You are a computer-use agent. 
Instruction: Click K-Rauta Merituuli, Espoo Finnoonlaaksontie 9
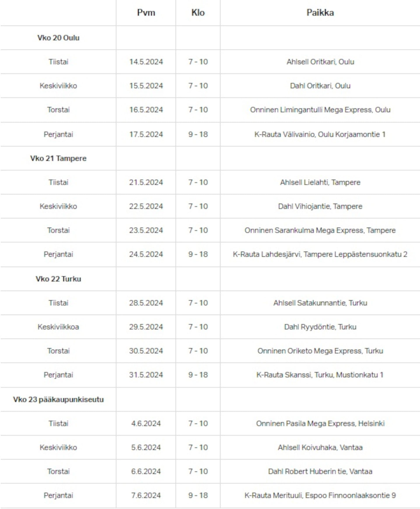coord(320,495)
